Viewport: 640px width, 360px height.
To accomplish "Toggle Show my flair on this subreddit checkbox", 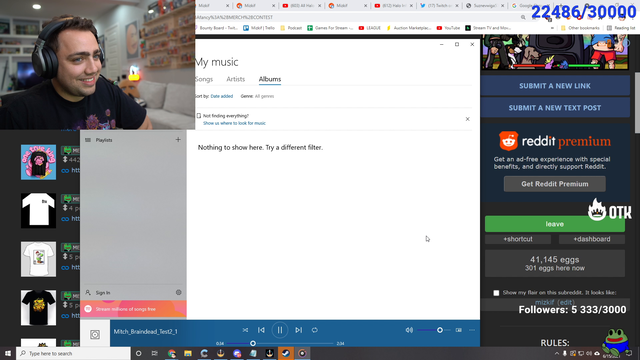I will click(496, 293).
